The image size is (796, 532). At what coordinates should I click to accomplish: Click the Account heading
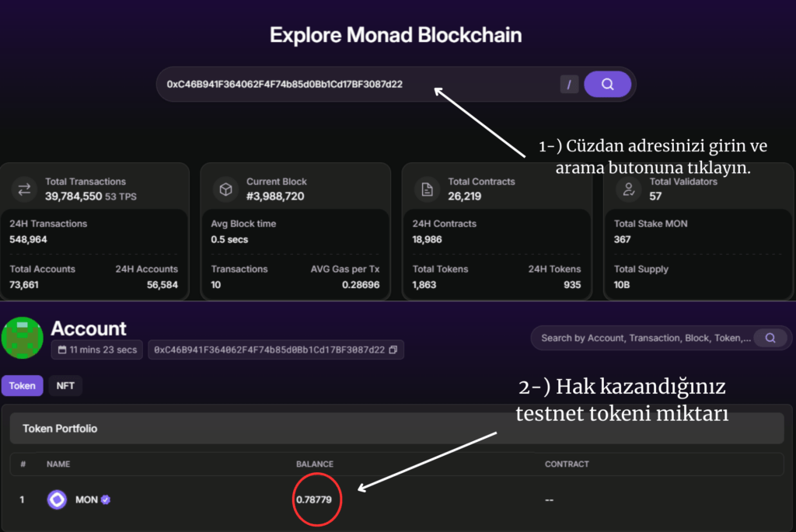point(89,329)
